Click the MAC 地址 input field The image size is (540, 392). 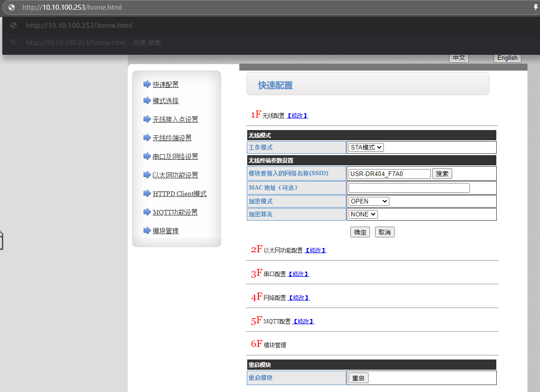pyautogui.click(x=409, y=188)
